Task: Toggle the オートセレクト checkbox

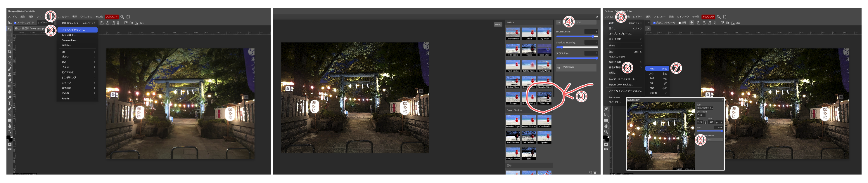Action: tap(15, 23)
